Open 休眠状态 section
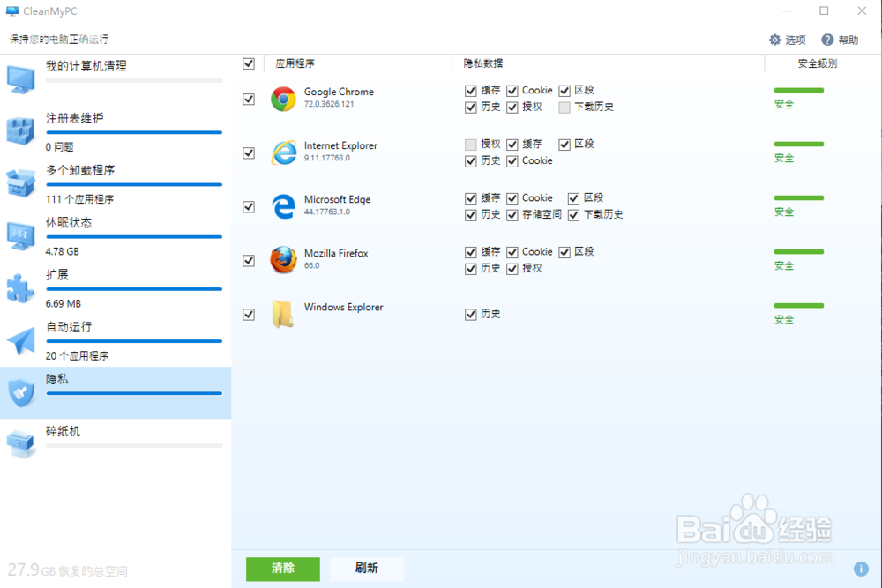The width and height of the screenshot is (882, 588). (x=116, y=236)
